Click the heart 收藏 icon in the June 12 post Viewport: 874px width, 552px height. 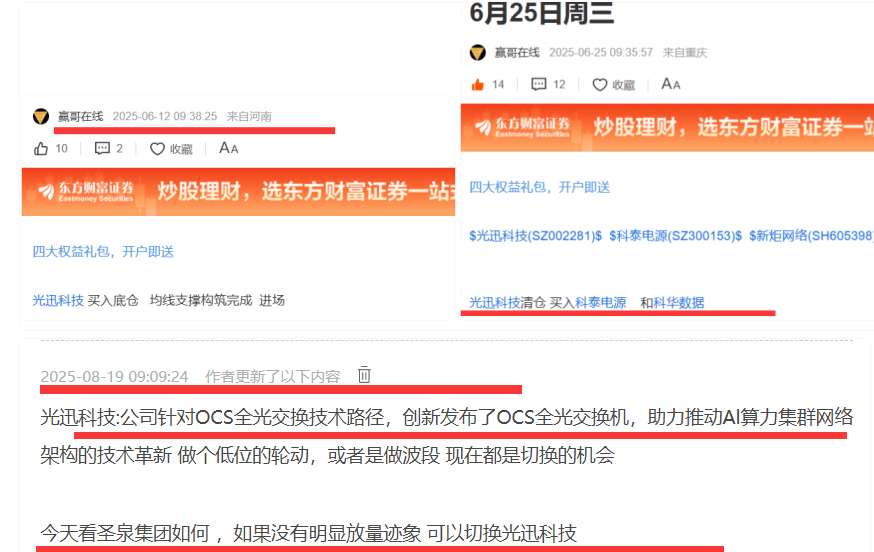pyautogui.click(x=157, y=149)
